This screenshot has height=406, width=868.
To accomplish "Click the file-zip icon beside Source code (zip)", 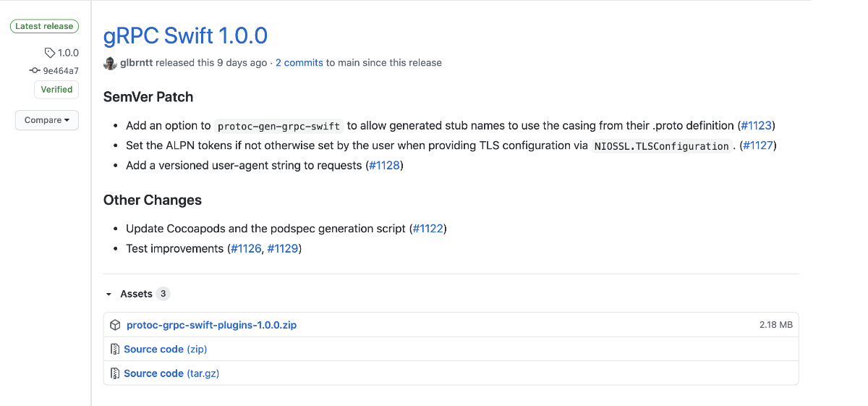I will pyautogui.click(x=115, y=350).
